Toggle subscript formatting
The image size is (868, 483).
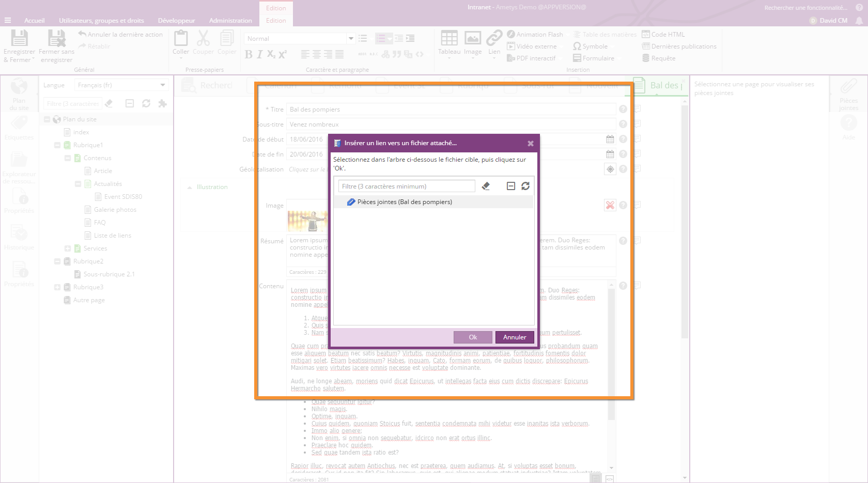click(x=271, y=54)
